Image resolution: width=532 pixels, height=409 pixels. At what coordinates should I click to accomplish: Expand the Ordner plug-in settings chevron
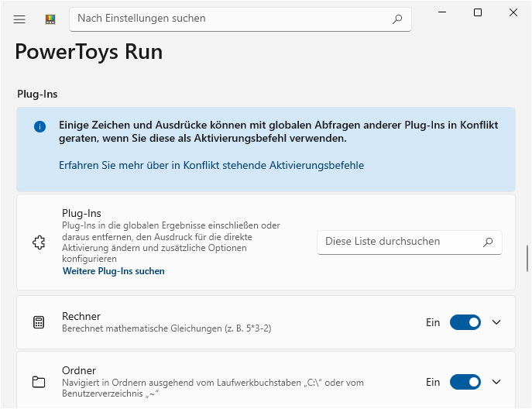(496, 382)
